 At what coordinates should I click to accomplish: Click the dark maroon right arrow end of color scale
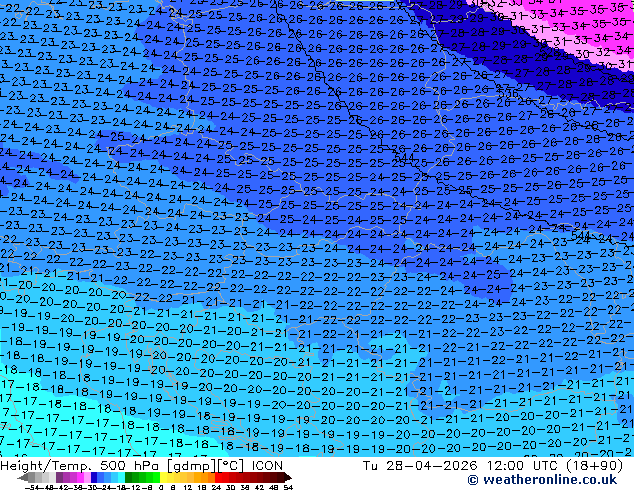[288, 478]
